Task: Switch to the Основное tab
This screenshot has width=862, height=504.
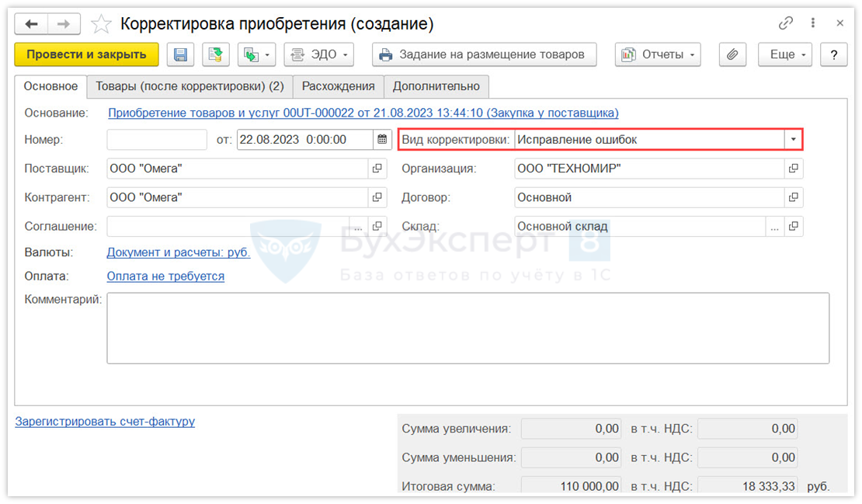Action: point(50,86)
